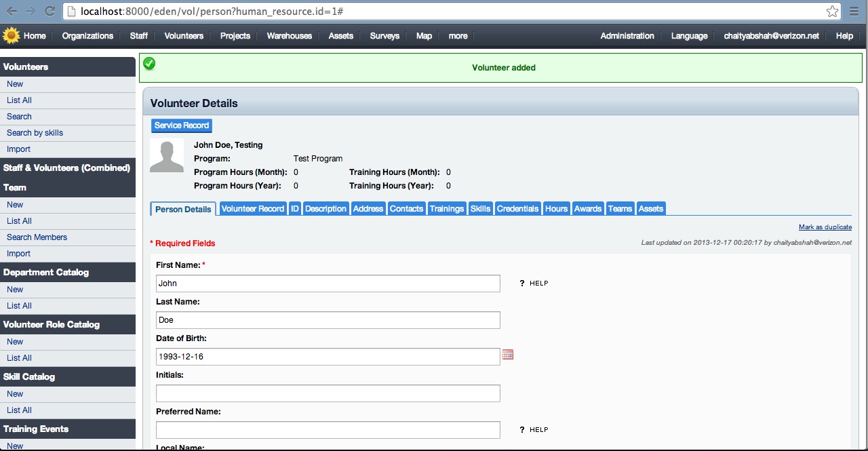The width and height of the screenshot is (868, 451).
Task: Expand the 'more' menu in navigation bar
Action: pyautogui.click(x=458, y=36)
